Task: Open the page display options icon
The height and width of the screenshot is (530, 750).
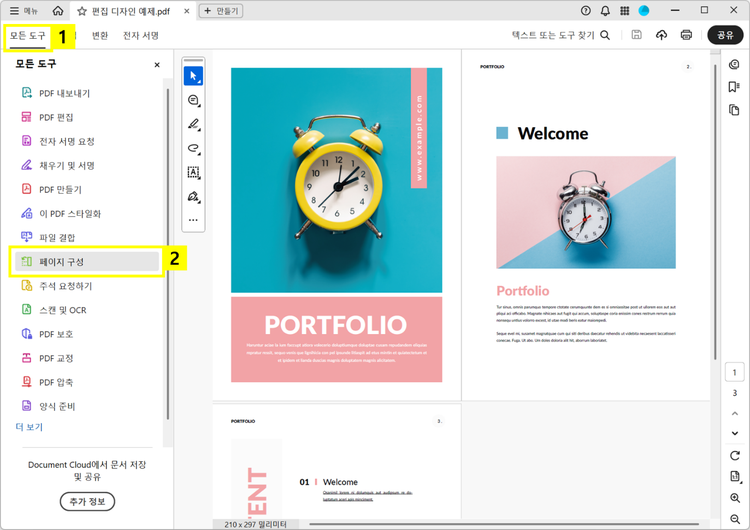Action: (735, 476)
